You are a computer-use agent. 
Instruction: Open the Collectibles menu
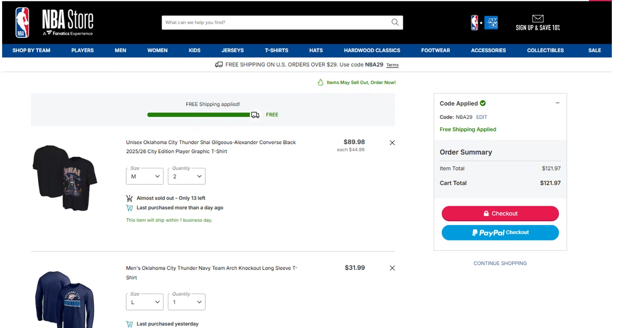coord(546,50)
